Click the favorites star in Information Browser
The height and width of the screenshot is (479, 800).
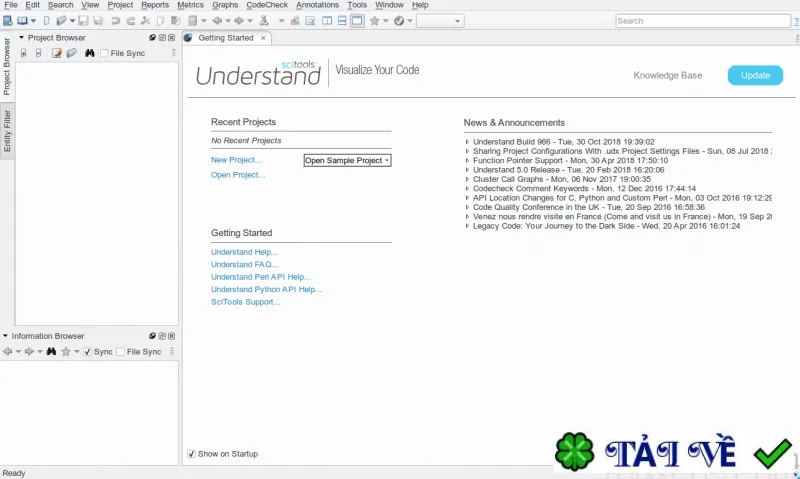(66, 351)
